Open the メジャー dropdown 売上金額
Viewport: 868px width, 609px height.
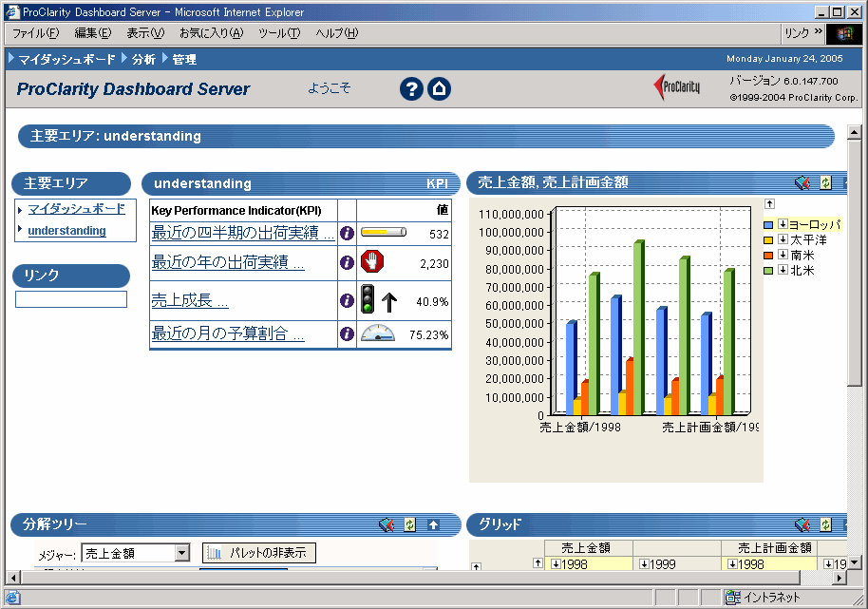(x=136, y=553)
